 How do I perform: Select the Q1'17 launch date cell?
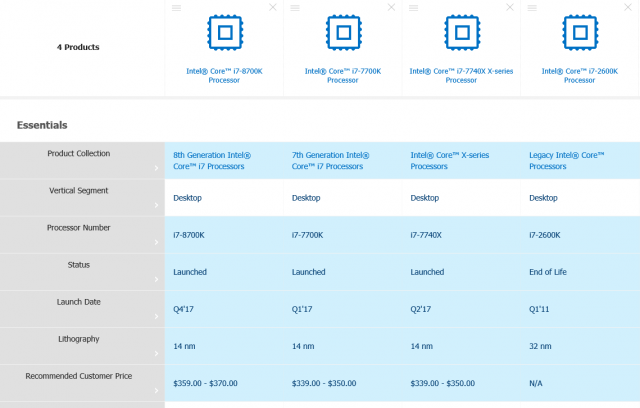(x=343, y=309)
